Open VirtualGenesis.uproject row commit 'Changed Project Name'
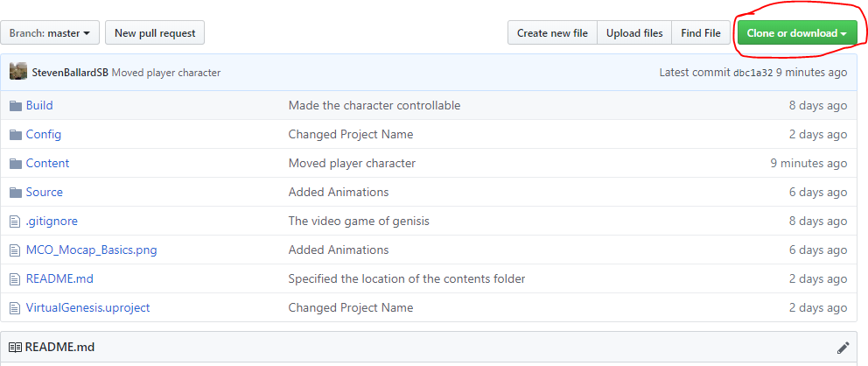Viewport: 868px width, 366px height. [350, 307]
